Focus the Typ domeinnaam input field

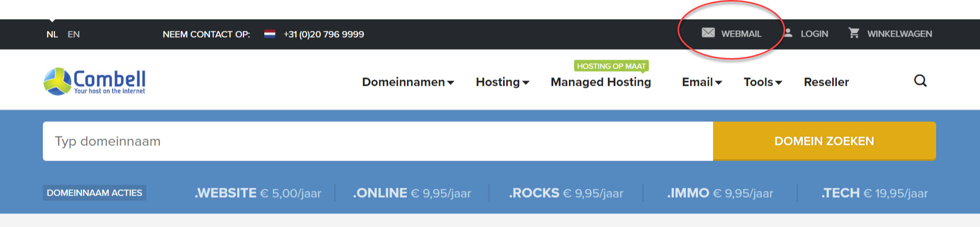378,141
